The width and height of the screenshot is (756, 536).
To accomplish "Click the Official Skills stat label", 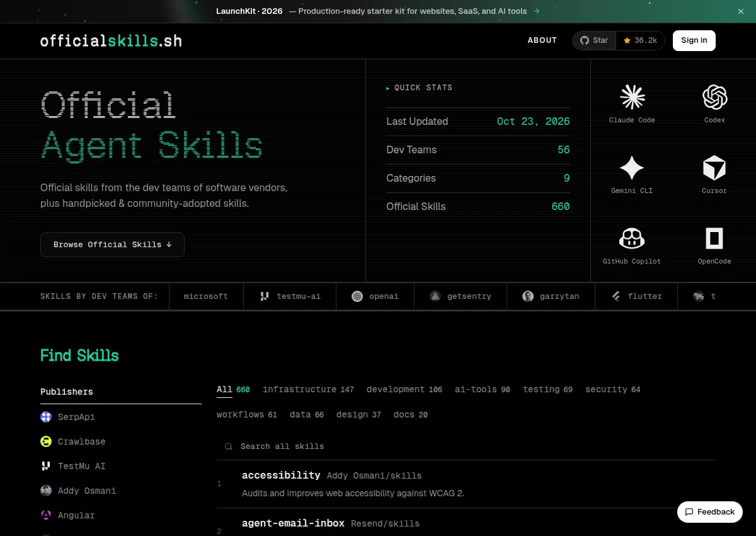I will click(x=416, y=207).
